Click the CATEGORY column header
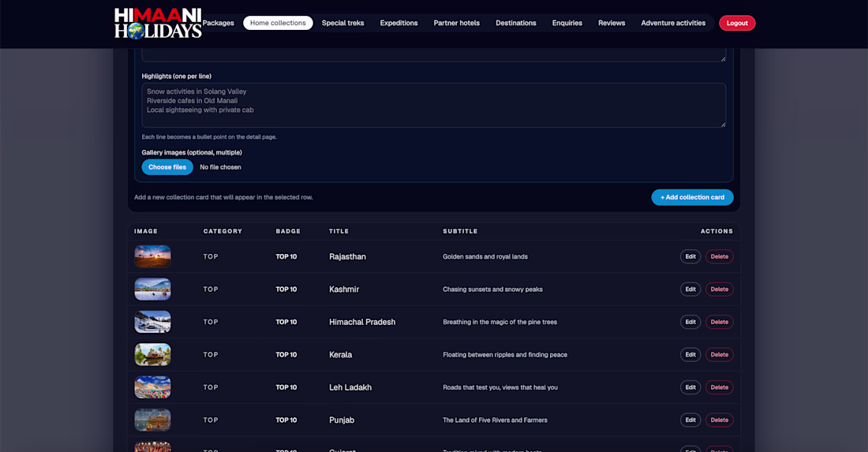 click(x=223, y=231)
